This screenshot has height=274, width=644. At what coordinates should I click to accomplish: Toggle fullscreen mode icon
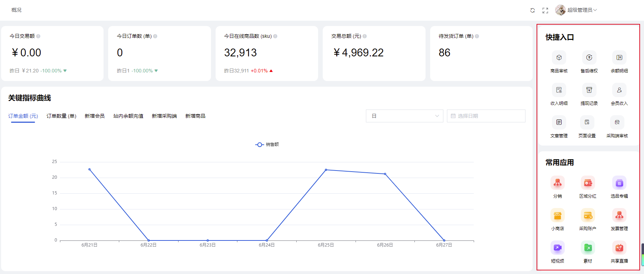click(545, 10)
